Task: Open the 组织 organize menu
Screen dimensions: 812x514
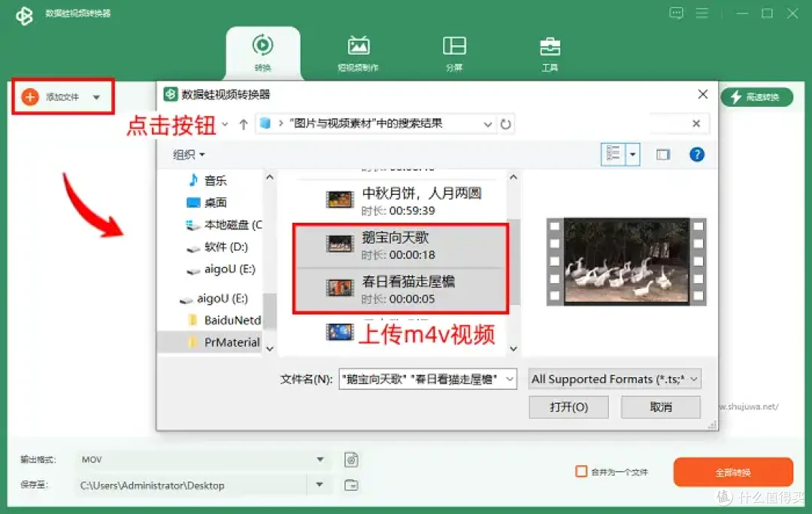Action: click(x=189, y=154)
